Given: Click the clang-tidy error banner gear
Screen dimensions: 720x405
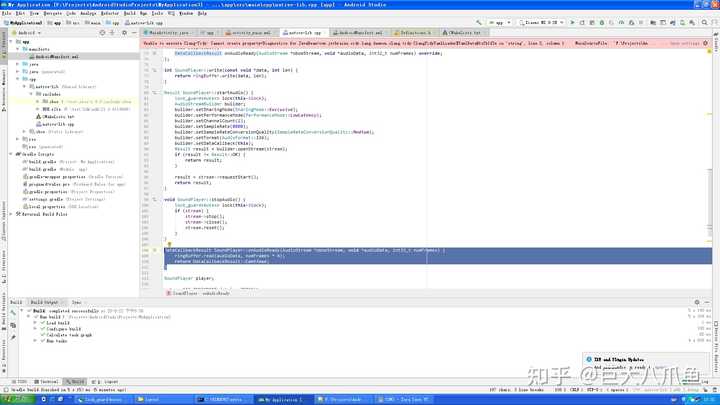Looking at the screenshot, I should pyautogui.click(x=706, y=43).
